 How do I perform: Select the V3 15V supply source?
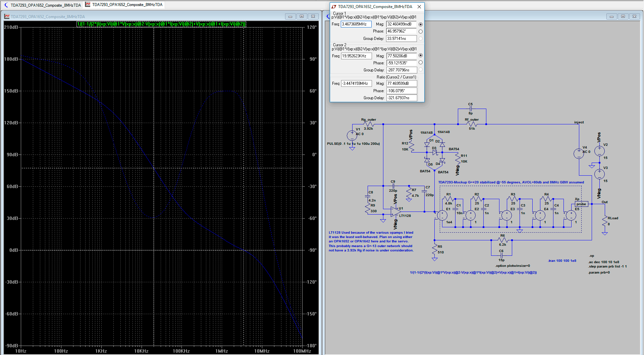pyautogui.click(x=599, y=174)
